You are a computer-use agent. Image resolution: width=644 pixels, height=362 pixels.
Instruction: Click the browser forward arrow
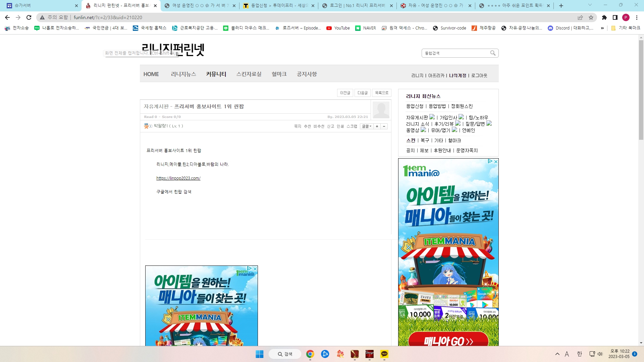coord(18,17)
